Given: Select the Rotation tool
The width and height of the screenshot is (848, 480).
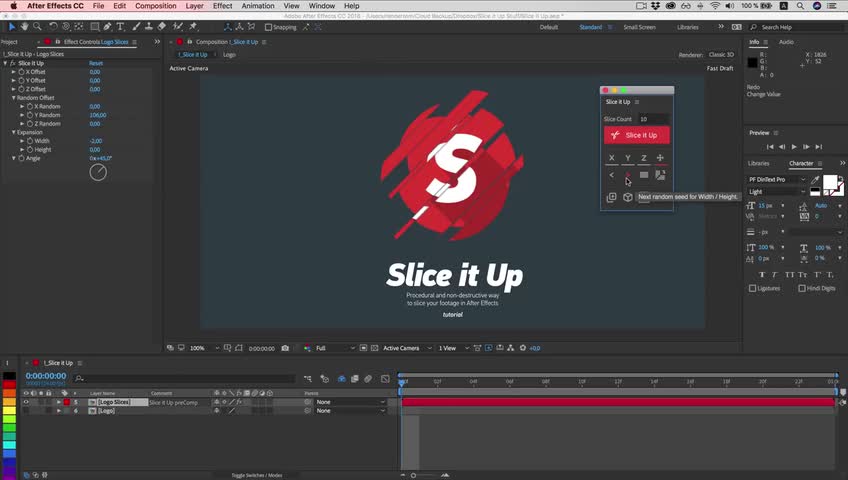Looking at the screenshot, I should coord(53,26).
